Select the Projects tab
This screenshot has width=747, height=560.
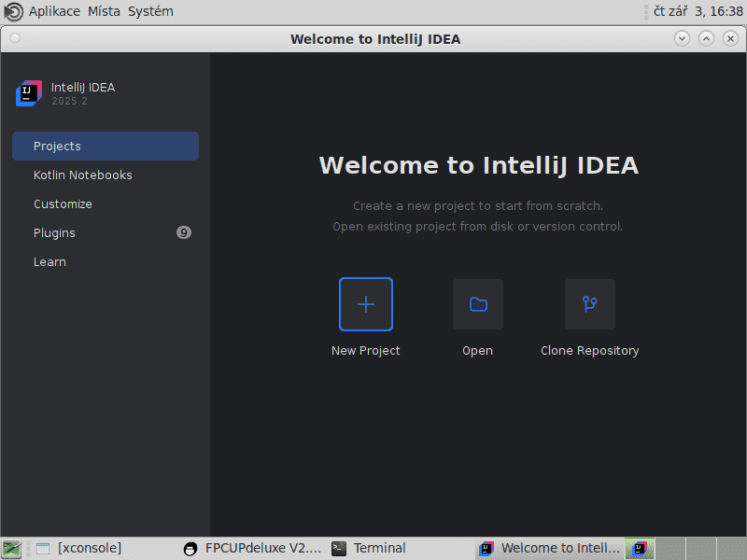pyautogui.click(x=106, y=147)
